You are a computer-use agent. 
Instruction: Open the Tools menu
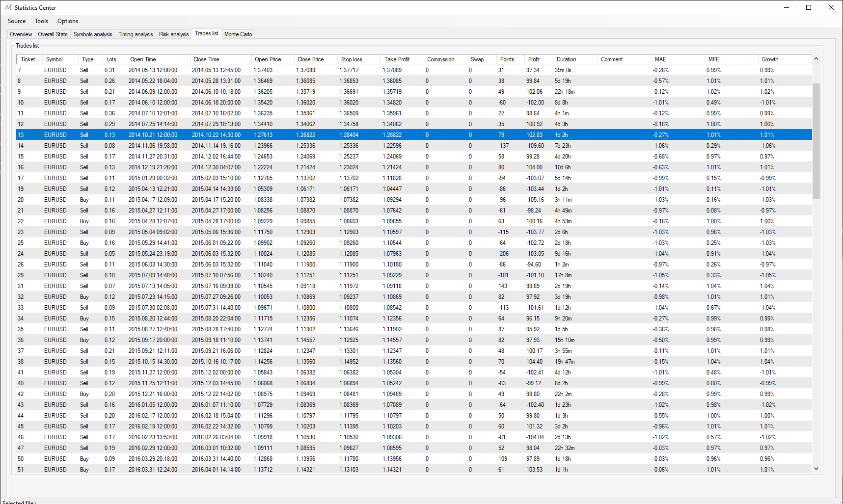click(x=42, y=21)
